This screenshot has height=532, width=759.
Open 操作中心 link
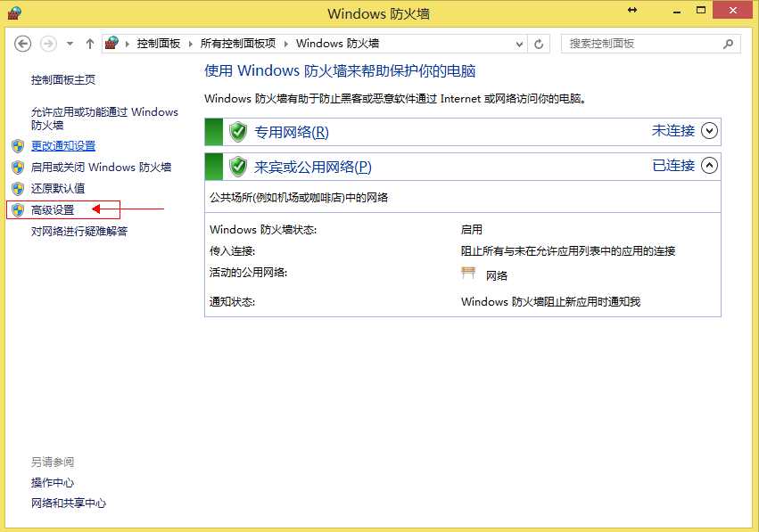pos(53,483)
